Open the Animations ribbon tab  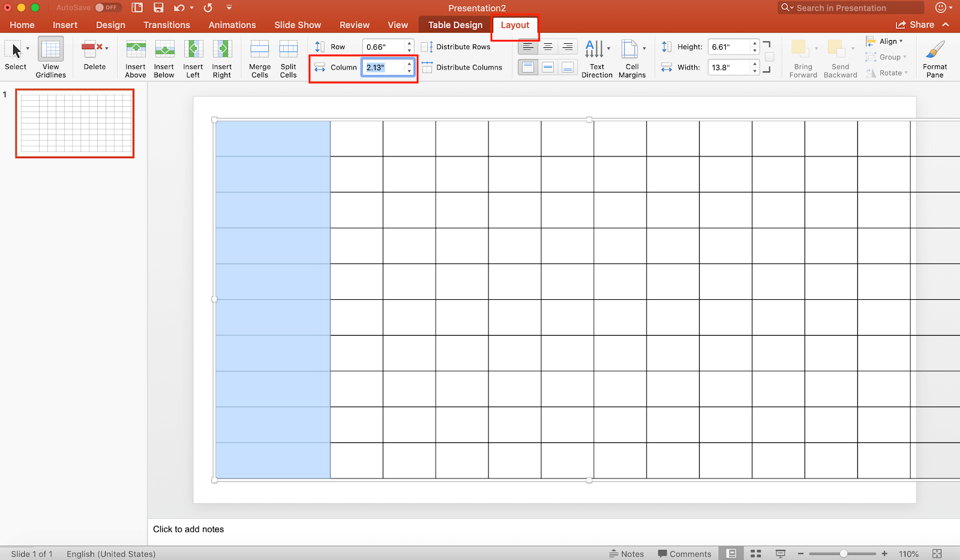point(232,25)
